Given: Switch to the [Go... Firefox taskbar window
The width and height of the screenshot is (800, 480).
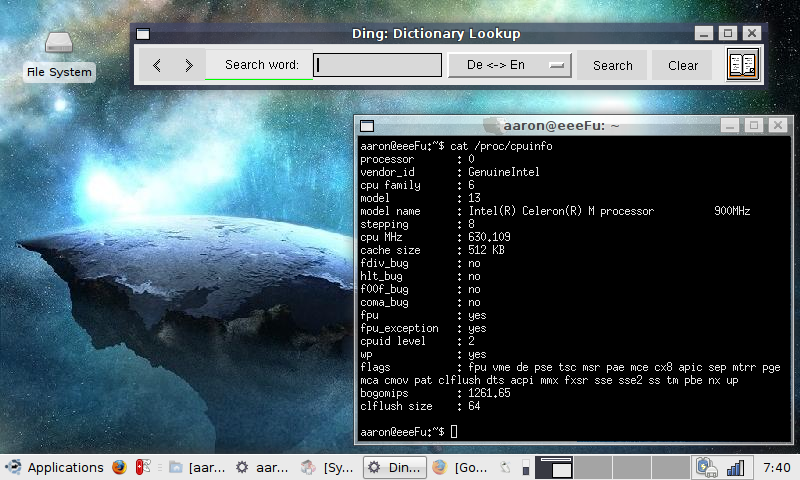Looking at the screenshot, I should [x=460, y=467].
